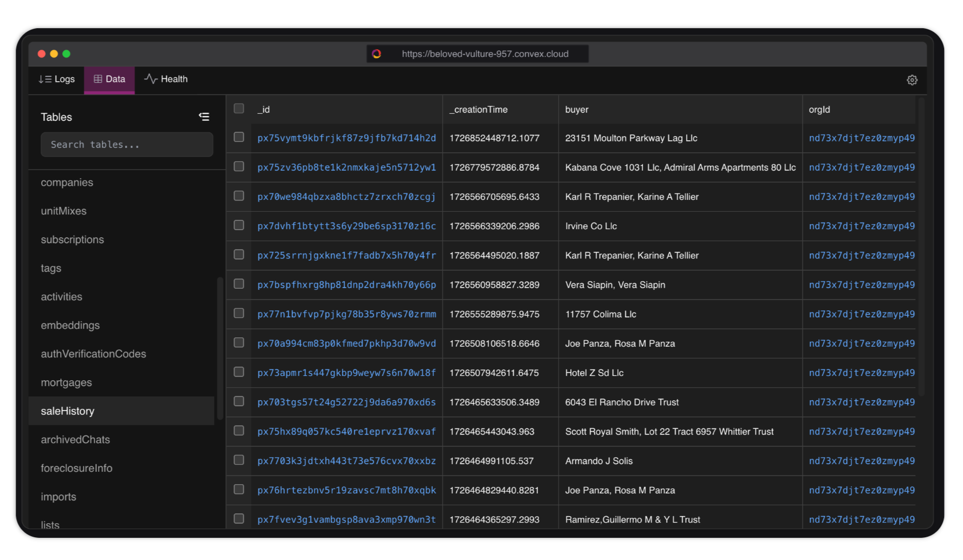
Task: Click the data table vertical scrollbar
Action: click(921, 246)
